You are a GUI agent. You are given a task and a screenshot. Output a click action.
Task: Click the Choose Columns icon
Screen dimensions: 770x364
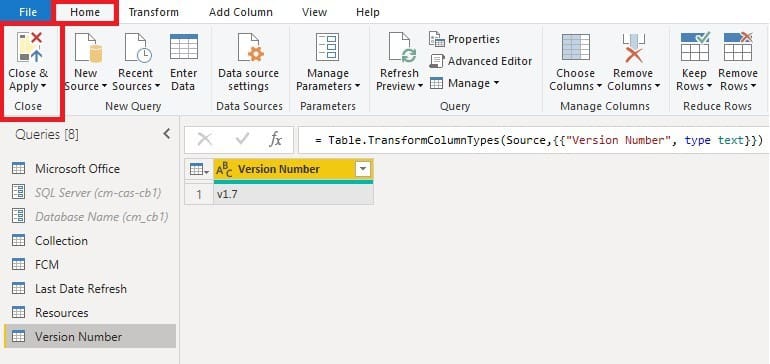point(576,47)
